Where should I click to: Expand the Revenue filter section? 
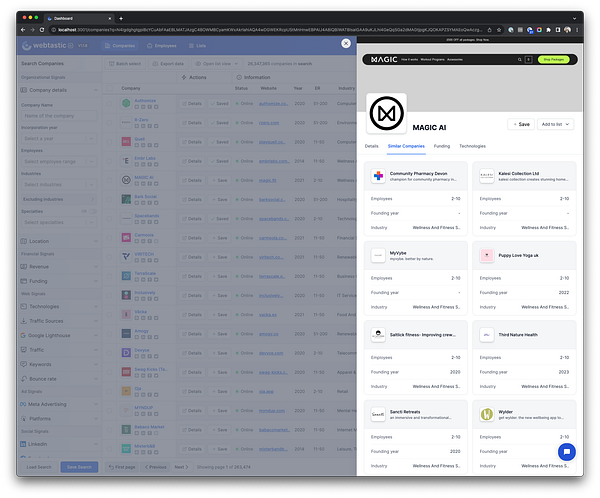59,267
